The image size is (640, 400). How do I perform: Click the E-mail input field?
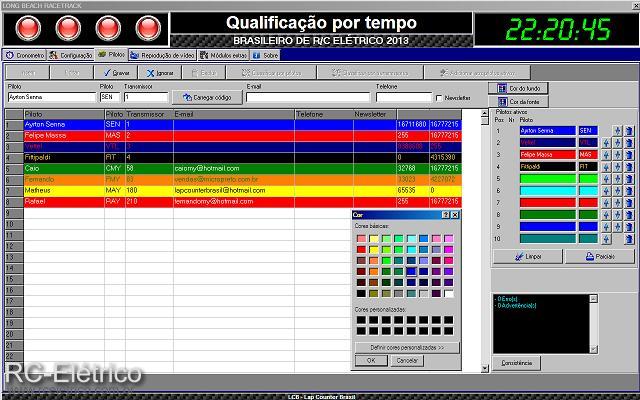coord(308,98)
